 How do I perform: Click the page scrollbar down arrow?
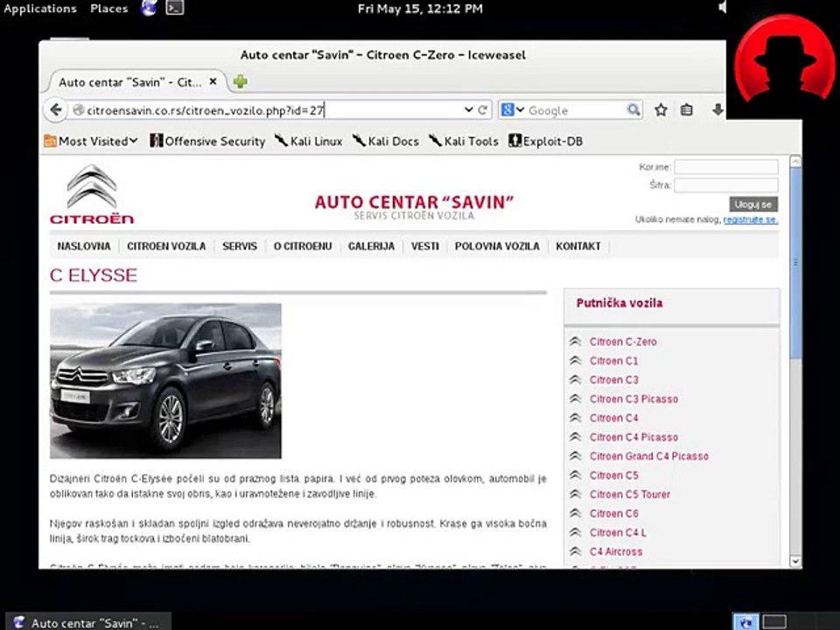pos(795,561)
